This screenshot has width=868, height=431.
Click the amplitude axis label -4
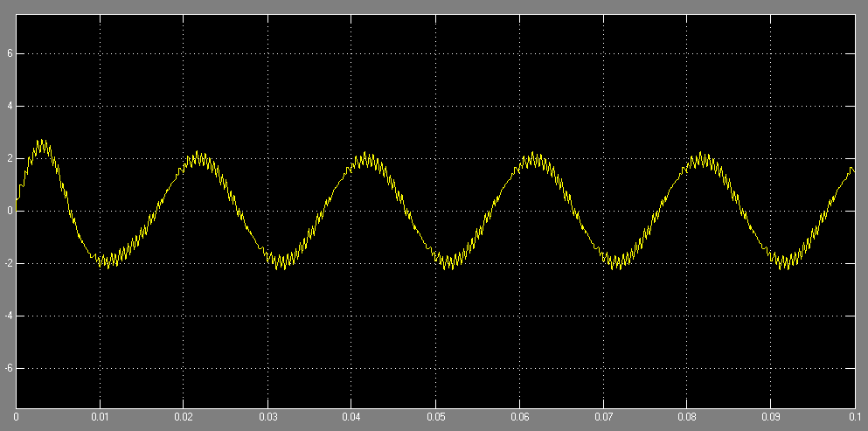click(8, 316)
